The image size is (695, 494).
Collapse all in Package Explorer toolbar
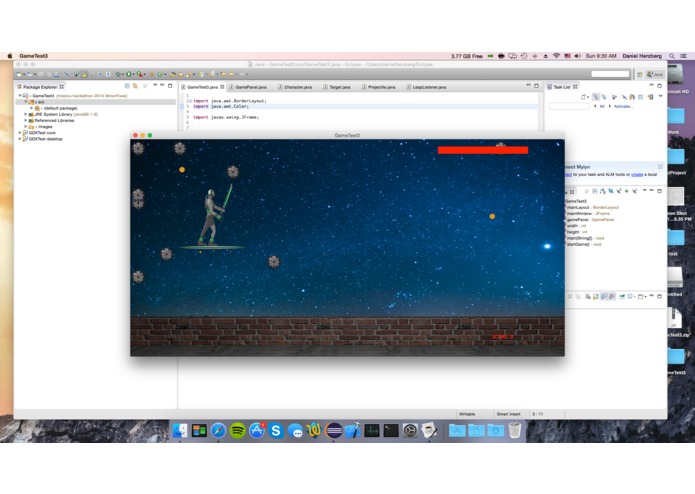(127, 86)
